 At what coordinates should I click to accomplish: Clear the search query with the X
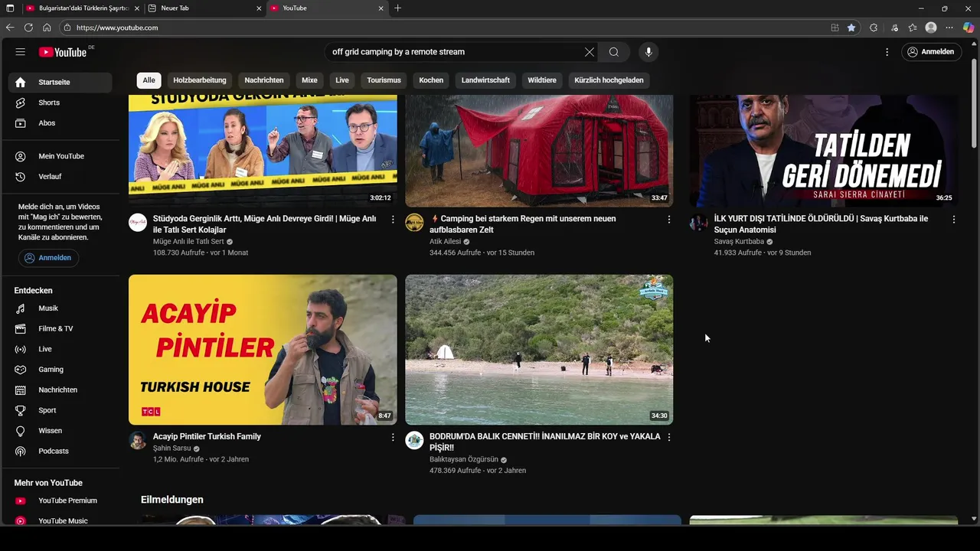coord(589,52)
